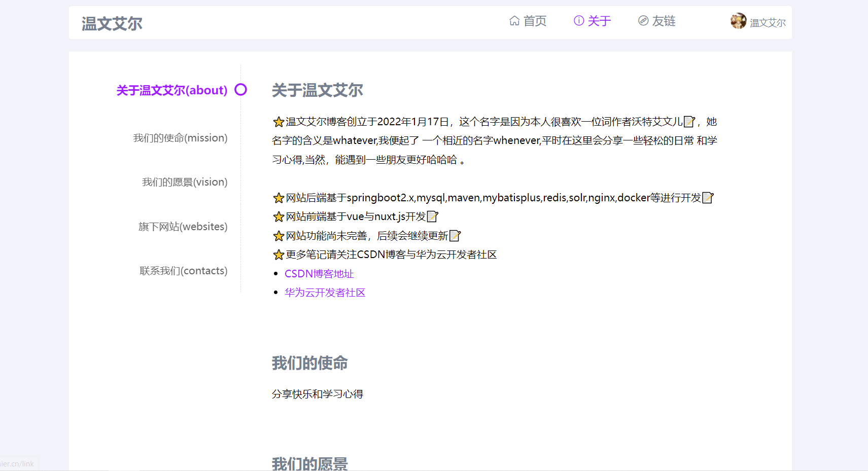Select 关于温文艾尔(about) sidebar anchor

[x=172, y=90]
